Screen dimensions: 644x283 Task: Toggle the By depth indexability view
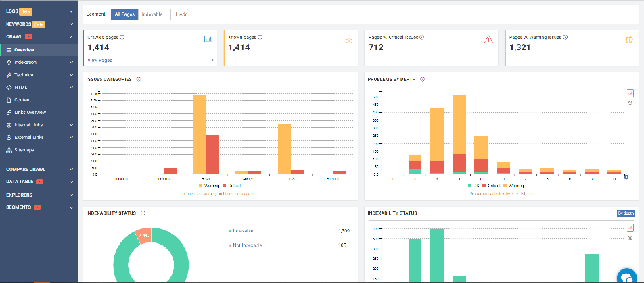[x=626, y=213]
